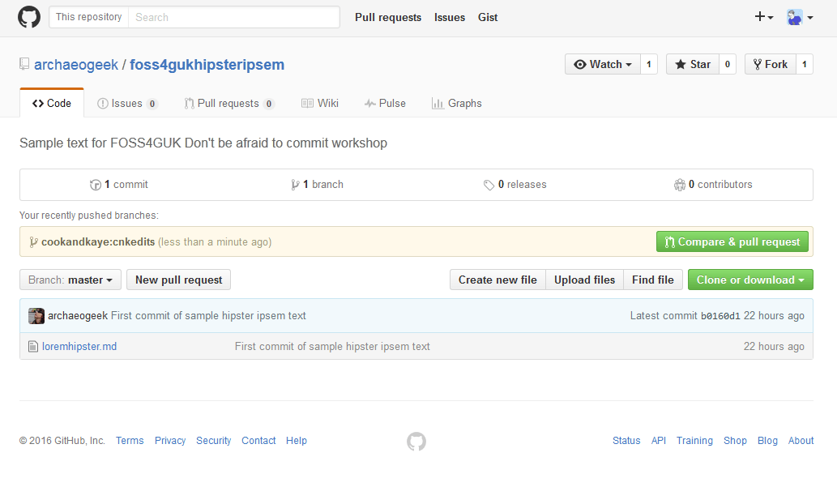Click the Compare & pull request button

[732, 241]
